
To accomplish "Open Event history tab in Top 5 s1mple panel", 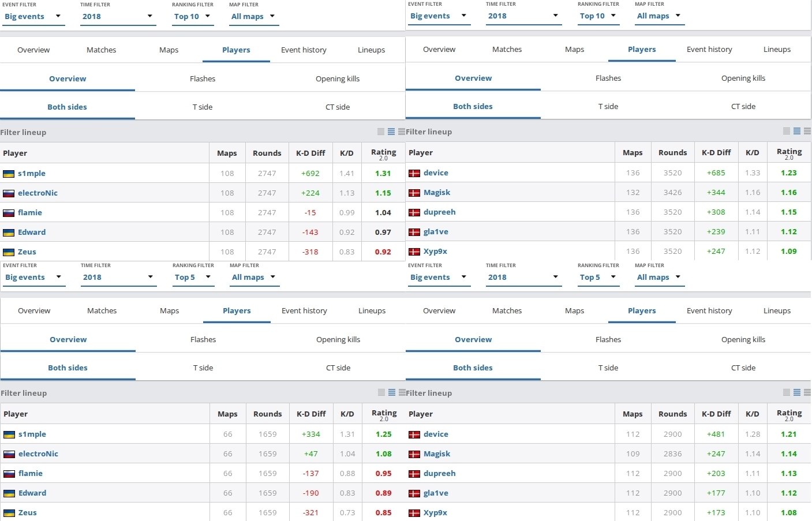I will [x=305, y=311].
